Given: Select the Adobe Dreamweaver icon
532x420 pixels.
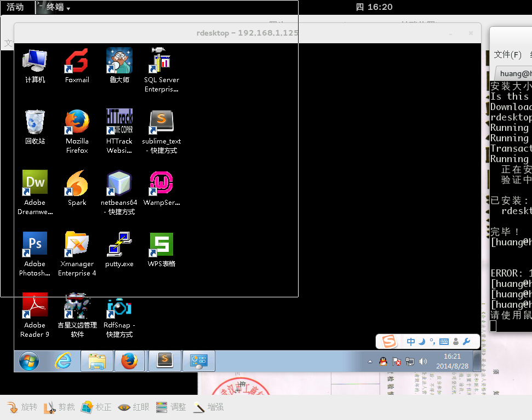Looking at the screenshot, I should coord(35,193).
